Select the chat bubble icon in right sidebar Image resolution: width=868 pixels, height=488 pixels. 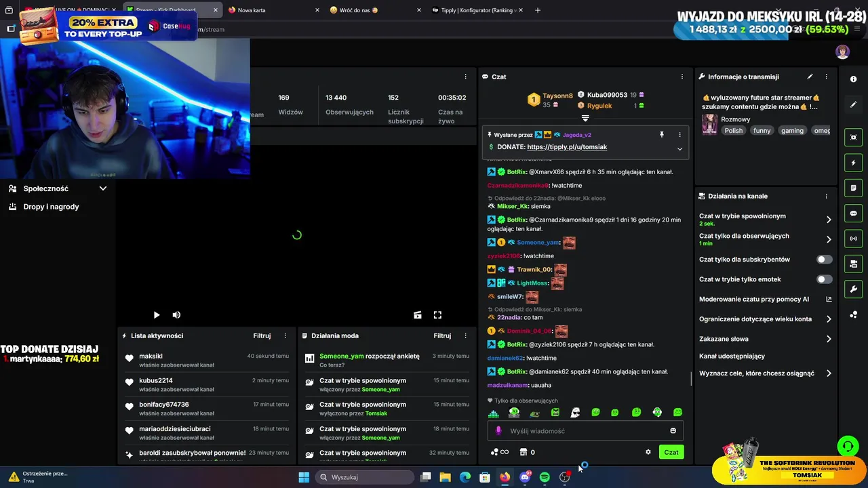[x=853, y=213]
